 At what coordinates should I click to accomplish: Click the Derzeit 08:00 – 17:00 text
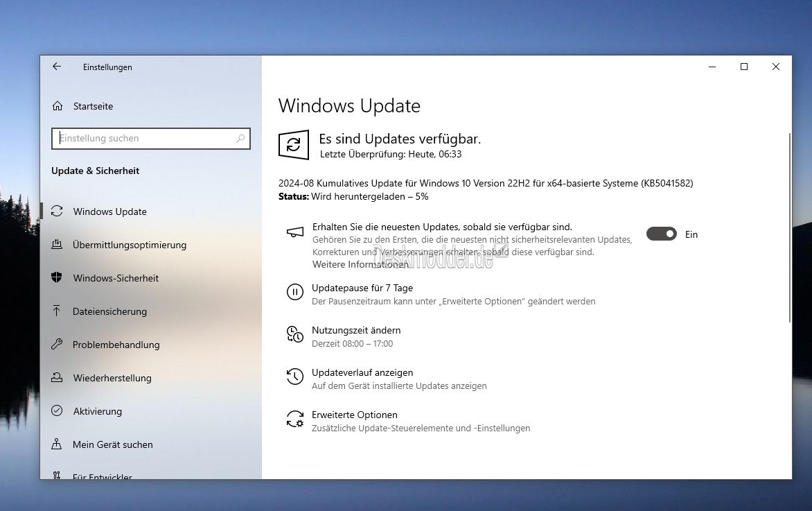(352, 344)
